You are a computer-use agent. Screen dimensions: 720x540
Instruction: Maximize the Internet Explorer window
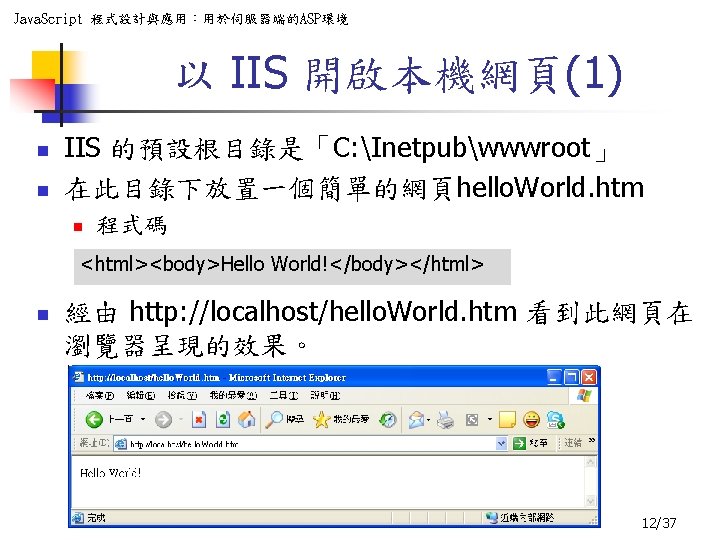572,377
